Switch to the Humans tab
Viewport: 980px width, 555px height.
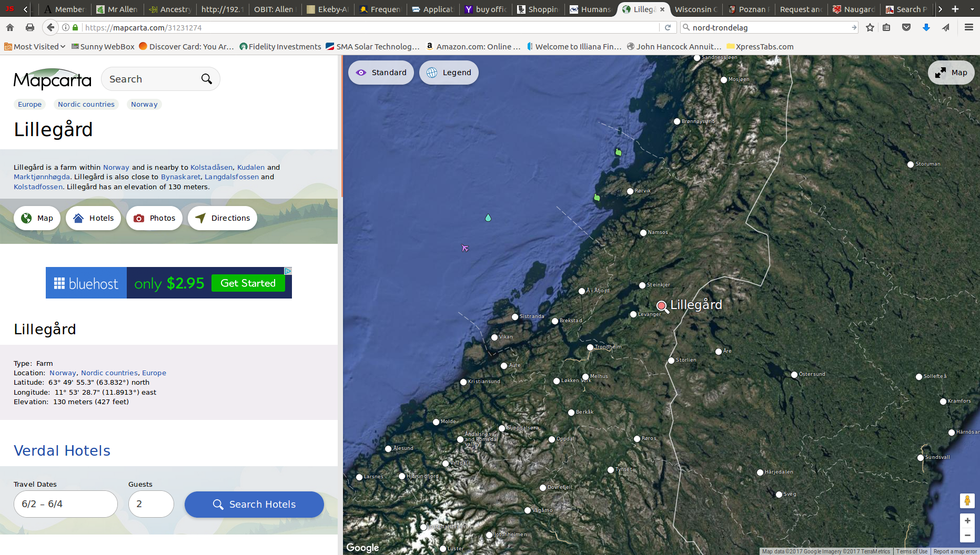coord(591,9)
